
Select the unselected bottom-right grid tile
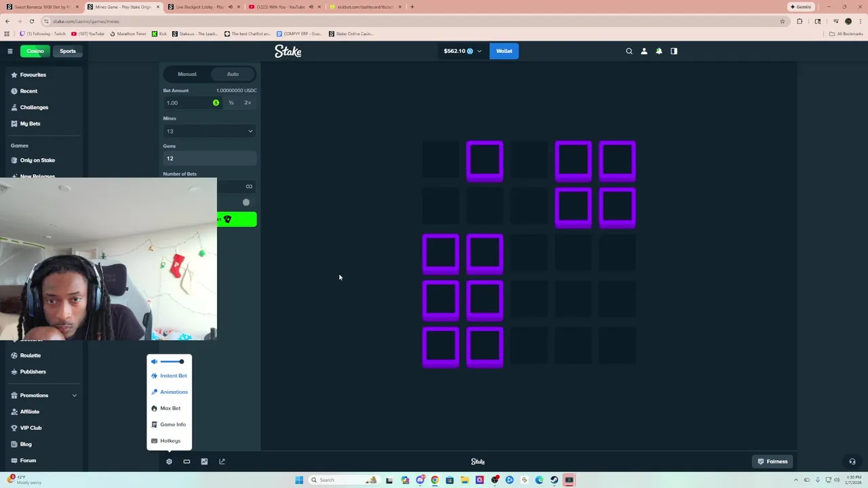coord(617,346)
